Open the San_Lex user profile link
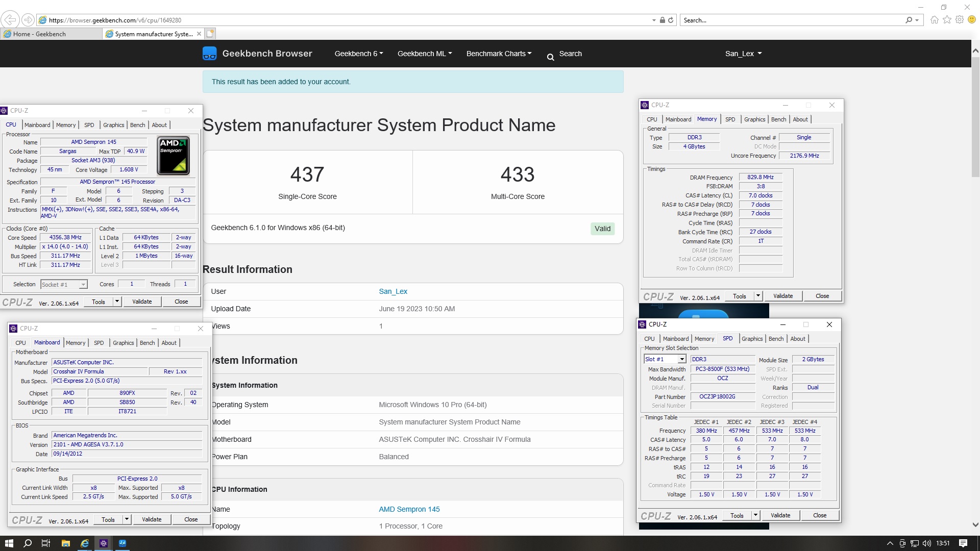This screenshot has width=980, height=551. pyautogui.click(x=393, y=291)
